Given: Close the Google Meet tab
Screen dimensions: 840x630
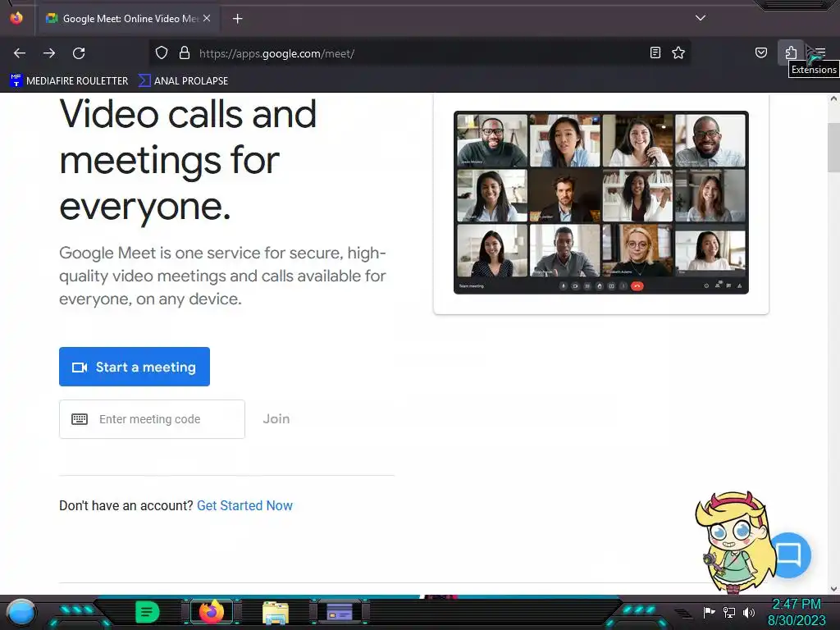Looking at the screenshot, I should point(207,18).
